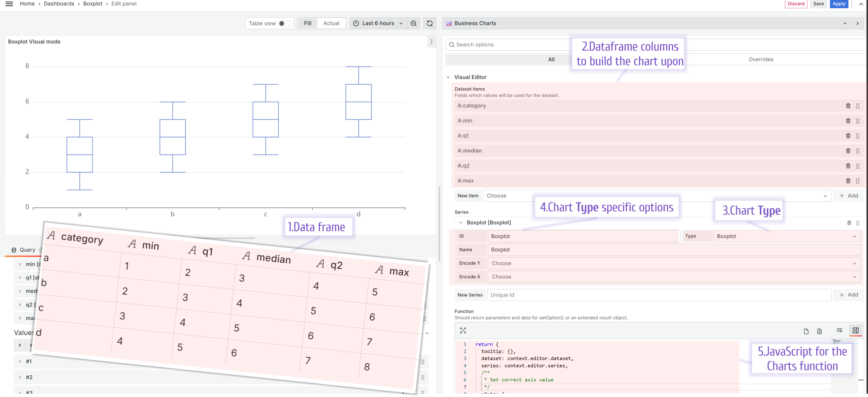Delete the A:median dataset item

click(x=848, y=151)
